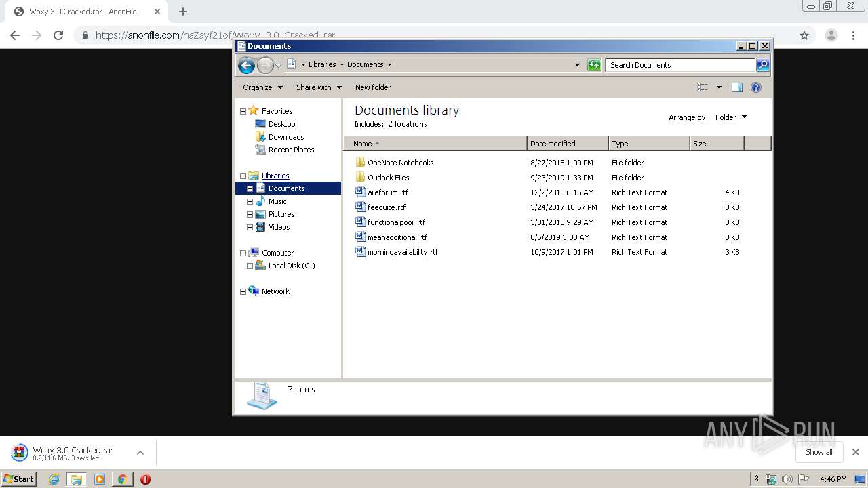Image resolution: width=868 pixels, height=488 pixels.
Task: Click the New folder button
Action: (373, 87)
